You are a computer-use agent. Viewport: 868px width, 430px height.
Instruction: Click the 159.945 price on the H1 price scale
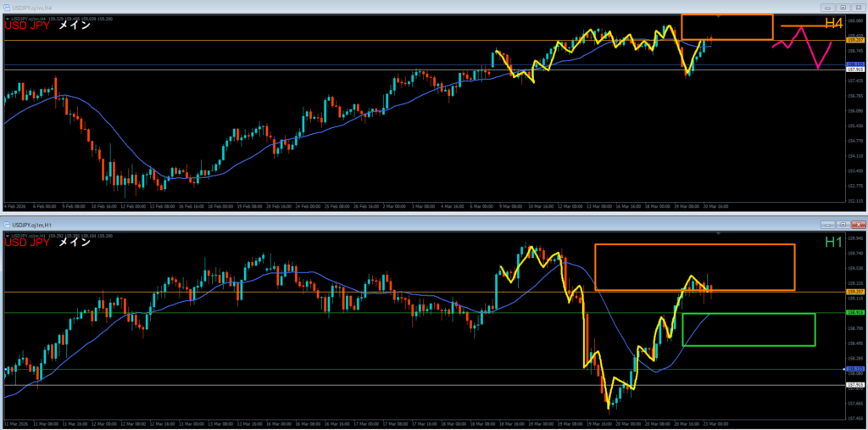point(855,239)
